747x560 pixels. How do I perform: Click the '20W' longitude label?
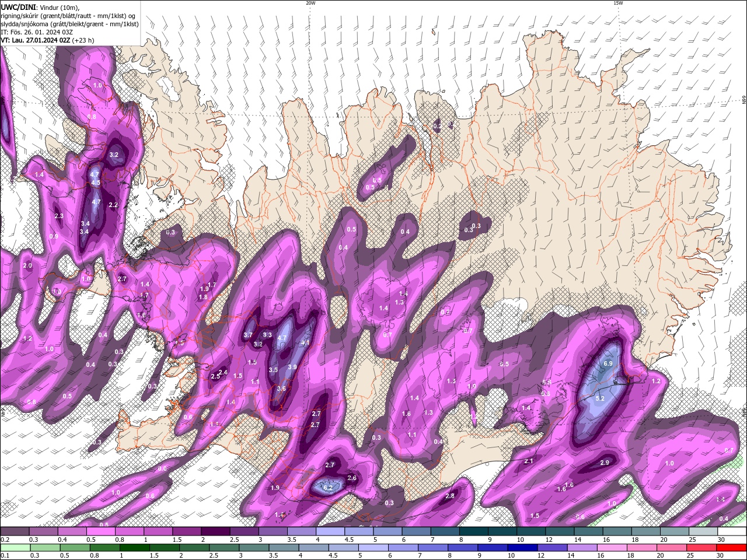click(310, 3)
